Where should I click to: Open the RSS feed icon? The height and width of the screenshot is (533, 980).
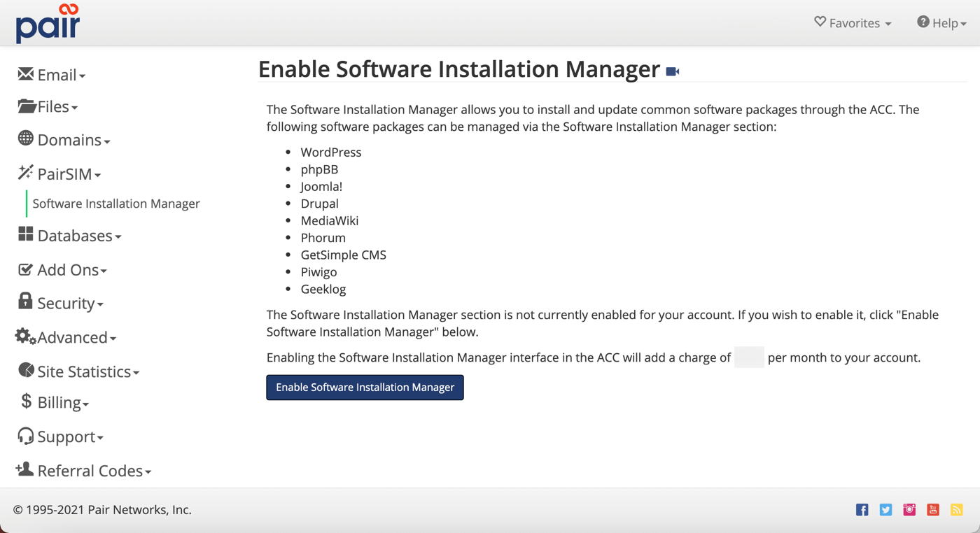(957, 510)
